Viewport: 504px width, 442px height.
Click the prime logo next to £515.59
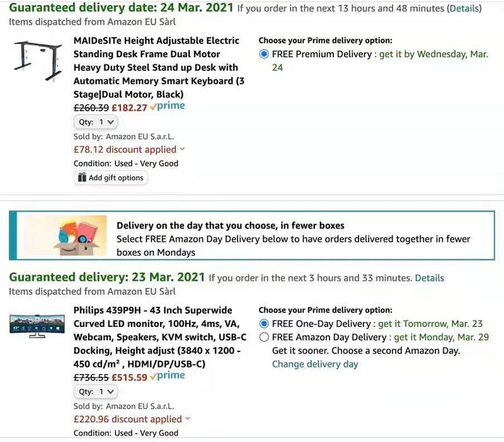click(x=167, y=375)
